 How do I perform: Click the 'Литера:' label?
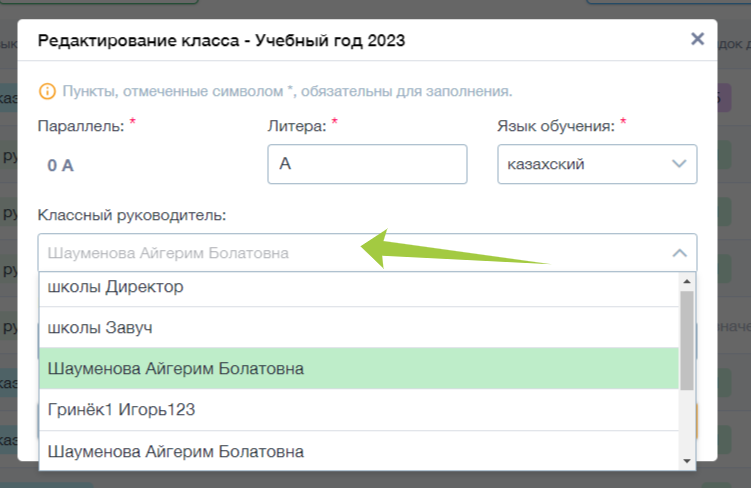[297, 126]
